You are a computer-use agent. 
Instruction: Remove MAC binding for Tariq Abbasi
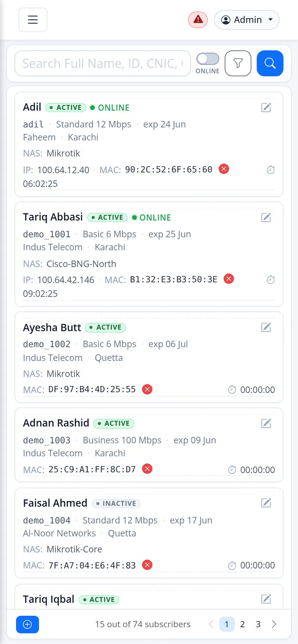(229, 279)
